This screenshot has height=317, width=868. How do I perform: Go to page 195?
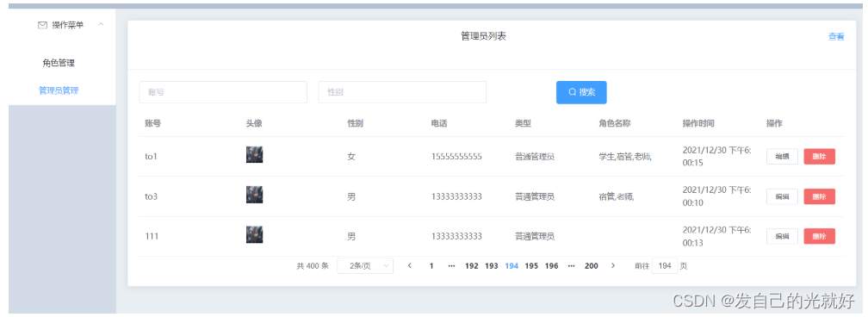[531, 266]
